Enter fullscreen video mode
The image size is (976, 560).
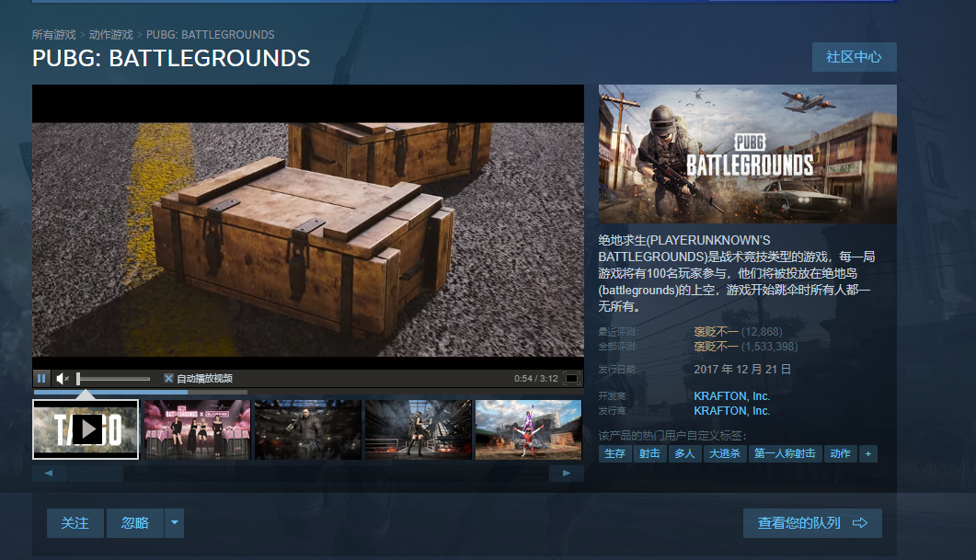pos(570,378)
